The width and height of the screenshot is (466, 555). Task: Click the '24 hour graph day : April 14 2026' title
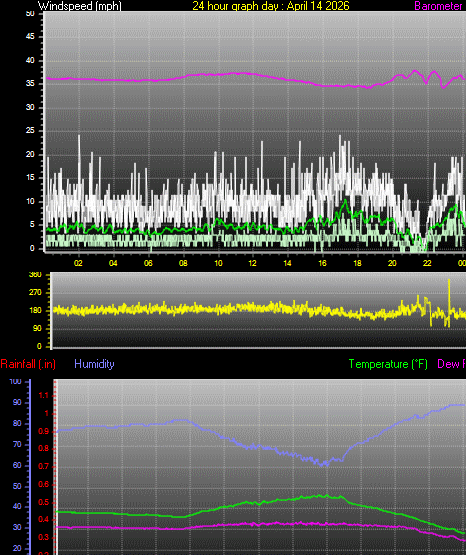pyautogui.click(x=271, y=6)
